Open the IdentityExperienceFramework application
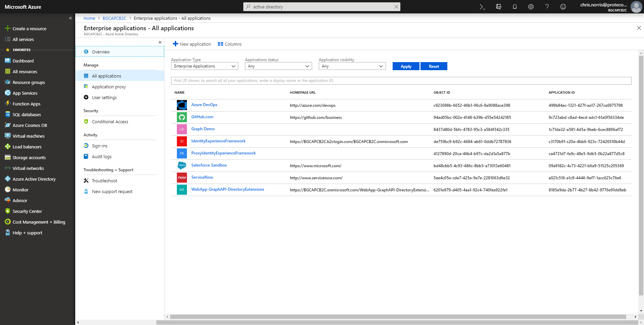 coord(218,141)
